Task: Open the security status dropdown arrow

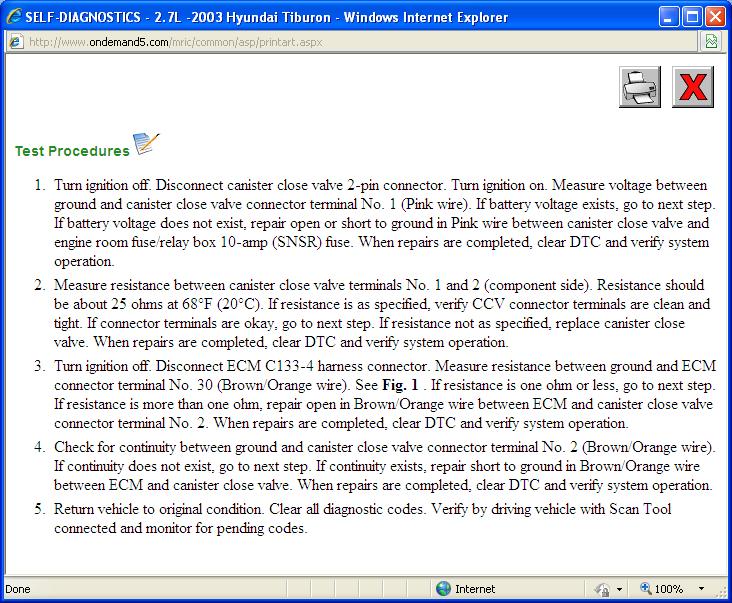Action: (x=619, y=589)
